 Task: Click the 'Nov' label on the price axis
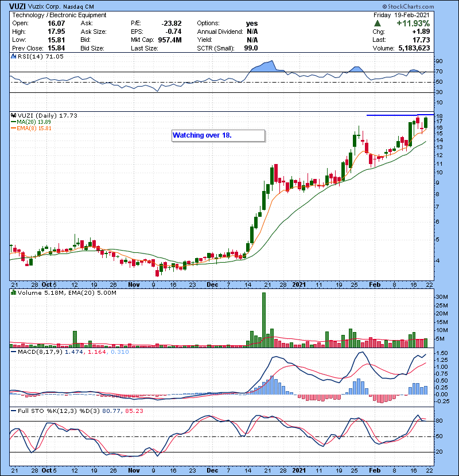134,285
